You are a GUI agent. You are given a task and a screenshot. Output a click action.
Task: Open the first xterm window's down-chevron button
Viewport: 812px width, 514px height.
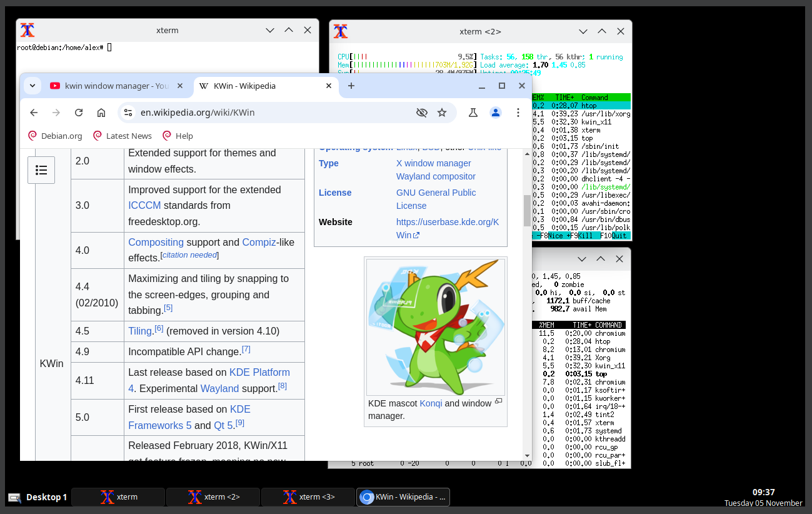point(270,30)
